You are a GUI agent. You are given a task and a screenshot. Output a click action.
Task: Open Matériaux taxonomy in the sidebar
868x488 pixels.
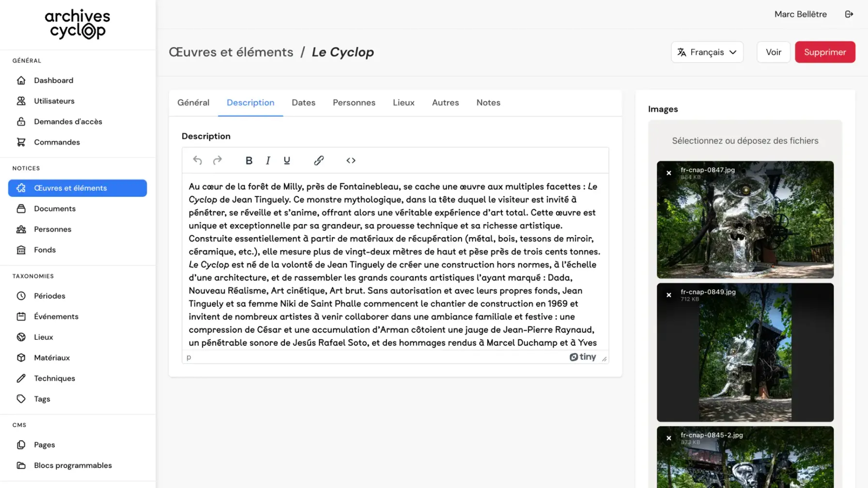click(52, 358)
